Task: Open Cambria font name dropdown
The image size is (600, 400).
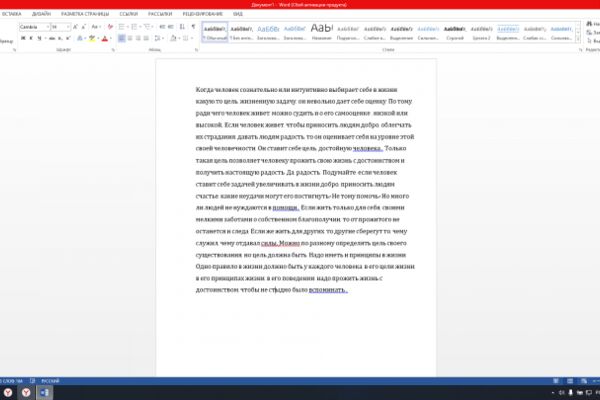Action: pos(48,27)
